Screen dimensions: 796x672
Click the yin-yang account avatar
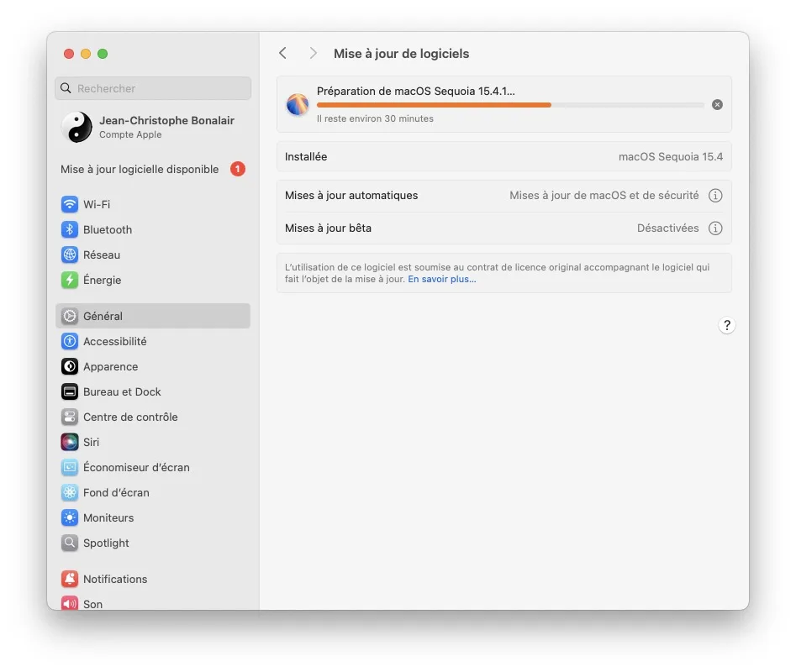point(76,127)
